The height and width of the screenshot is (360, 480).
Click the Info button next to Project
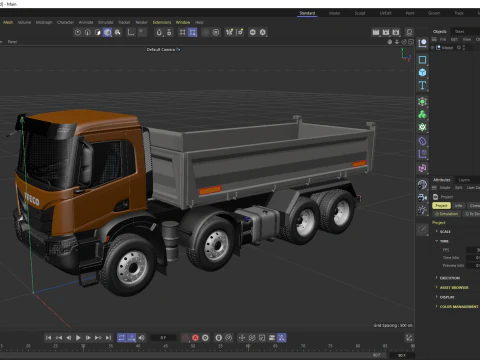pyautogui.click(x=459, y=206)
